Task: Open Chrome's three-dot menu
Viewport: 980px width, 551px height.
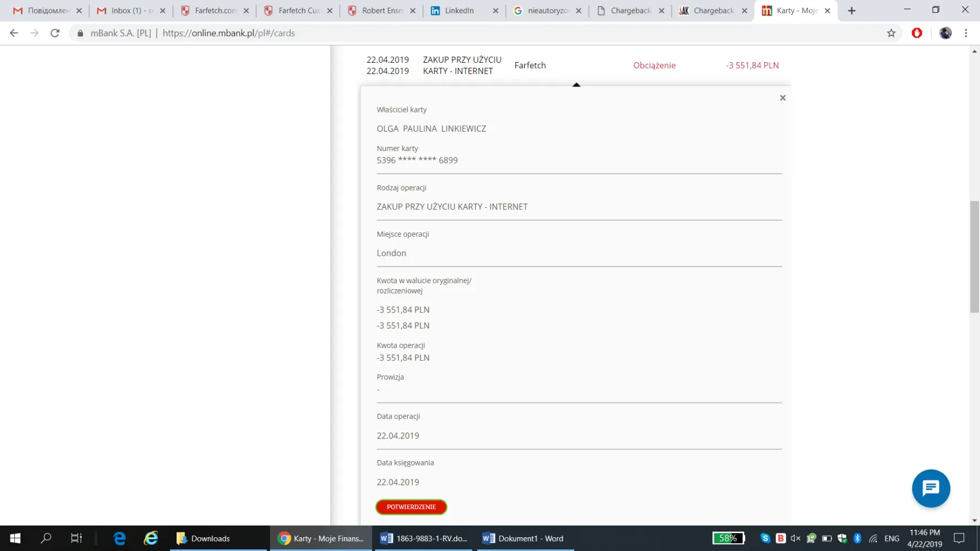Action: (x=966, y=33)
